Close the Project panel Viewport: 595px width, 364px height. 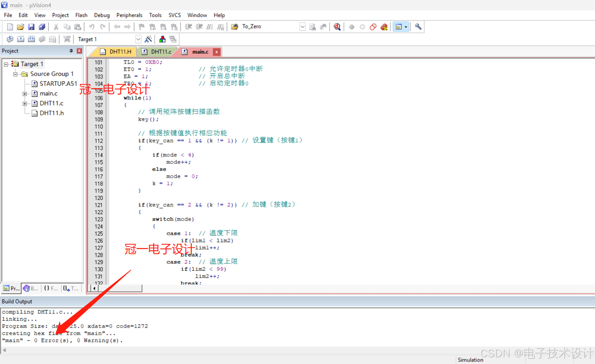pyautogui.click(x=79, y=51)
